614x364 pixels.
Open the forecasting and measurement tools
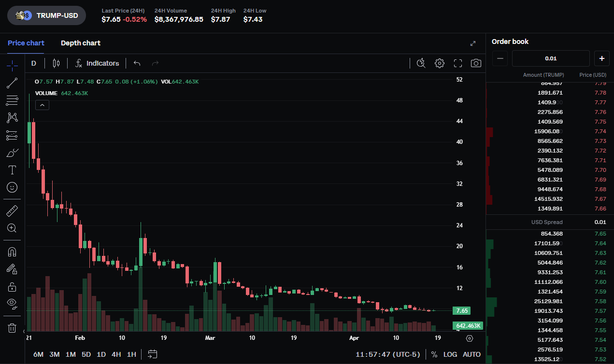[x=12, y=136]
